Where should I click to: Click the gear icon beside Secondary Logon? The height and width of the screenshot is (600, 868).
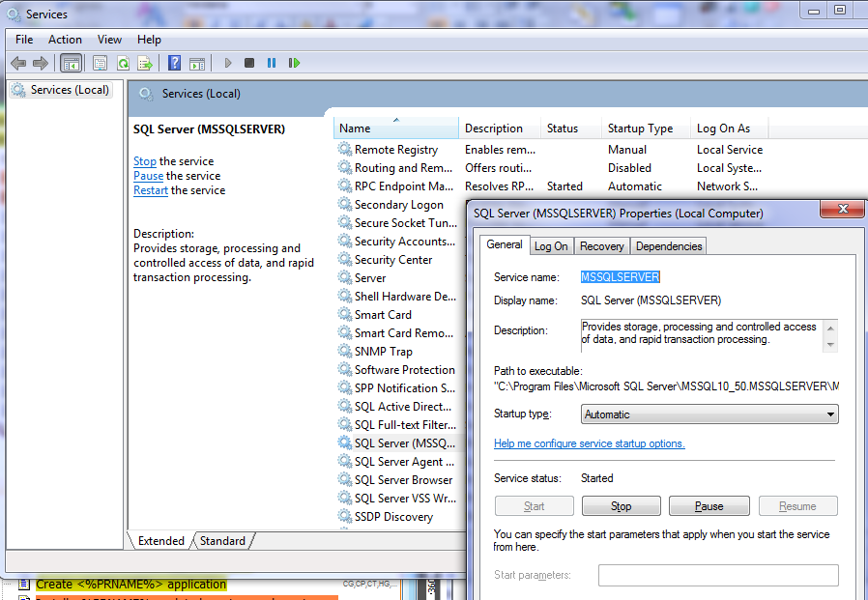click(x=345, y=204)
